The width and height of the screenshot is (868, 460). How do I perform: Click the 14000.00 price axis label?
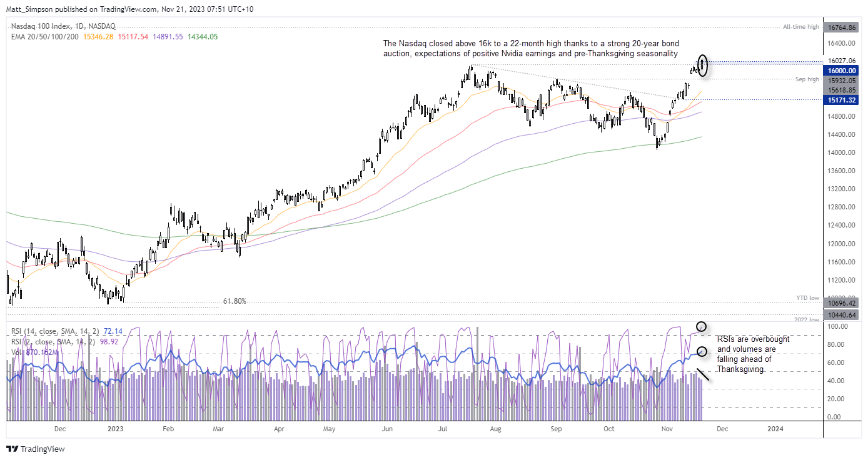pos(842,152)
